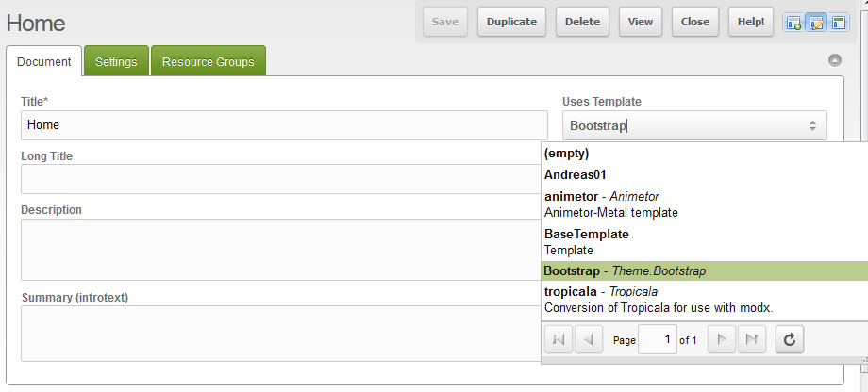Refresh the template list
Viewport: 868px width, 392px height.
(x=790, y=339)
